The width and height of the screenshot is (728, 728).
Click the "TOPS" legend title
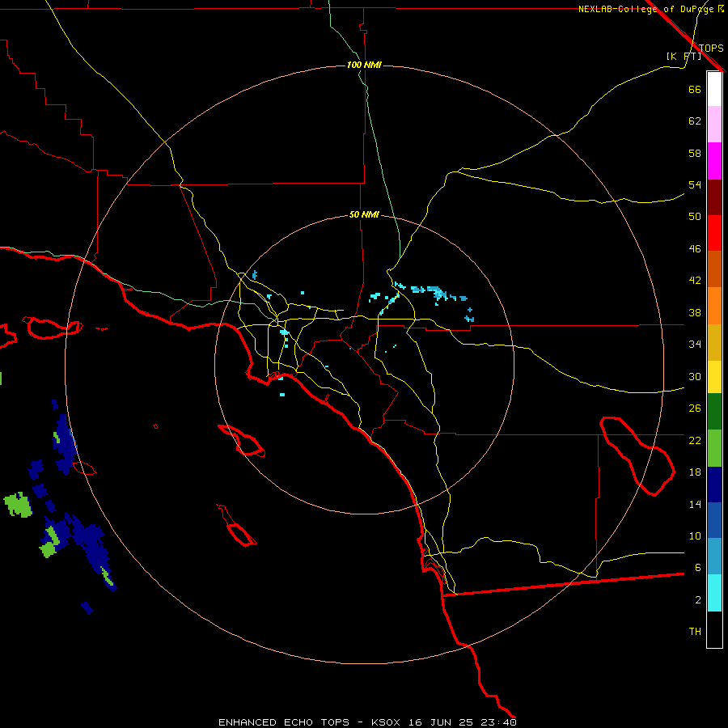[x=711, y=49]
